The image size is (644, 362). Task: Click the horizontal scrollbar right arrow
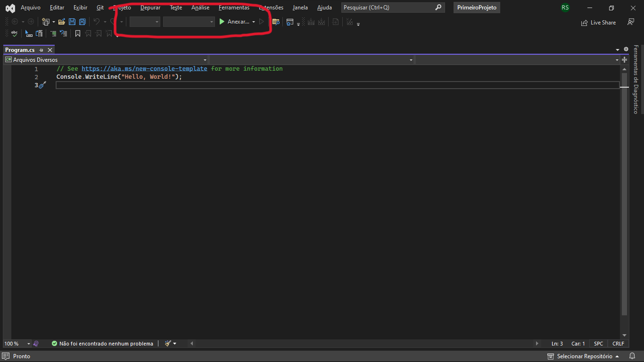coord(537,344)
